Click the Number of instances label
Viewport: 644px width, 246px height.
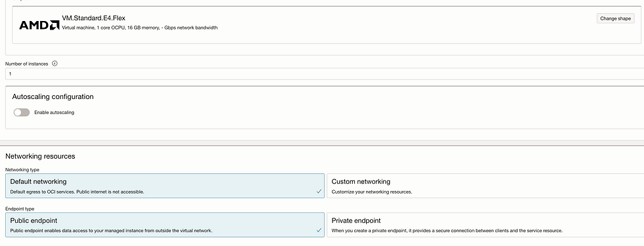[27, 64]
